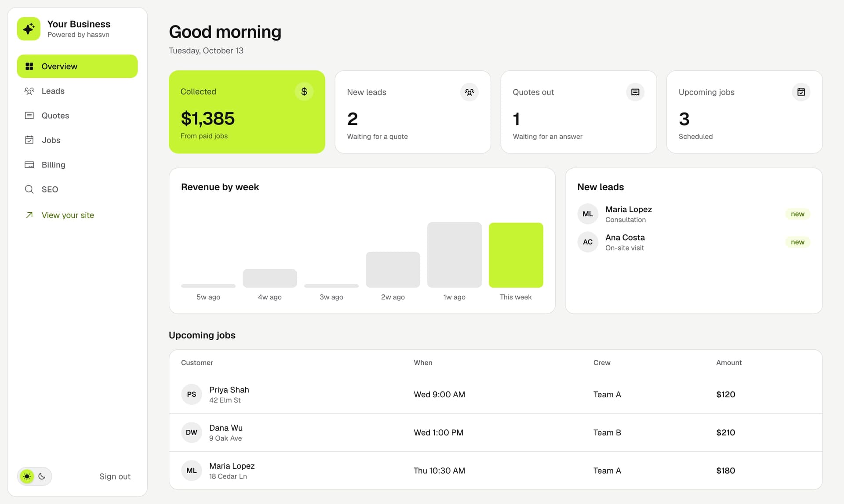The width and height of the screenshot is (844, 504).
Task: Click Maria Lopez name in Upcoming jobs table
Action: coord(232,466)
